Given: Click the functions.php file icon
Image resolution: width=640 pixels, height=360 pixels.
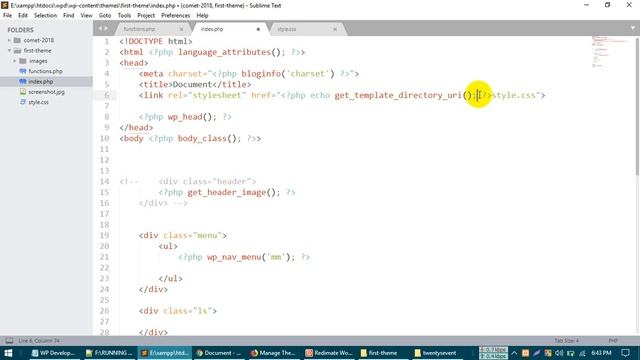Looking at the screenshot, I should click(23, 71).
